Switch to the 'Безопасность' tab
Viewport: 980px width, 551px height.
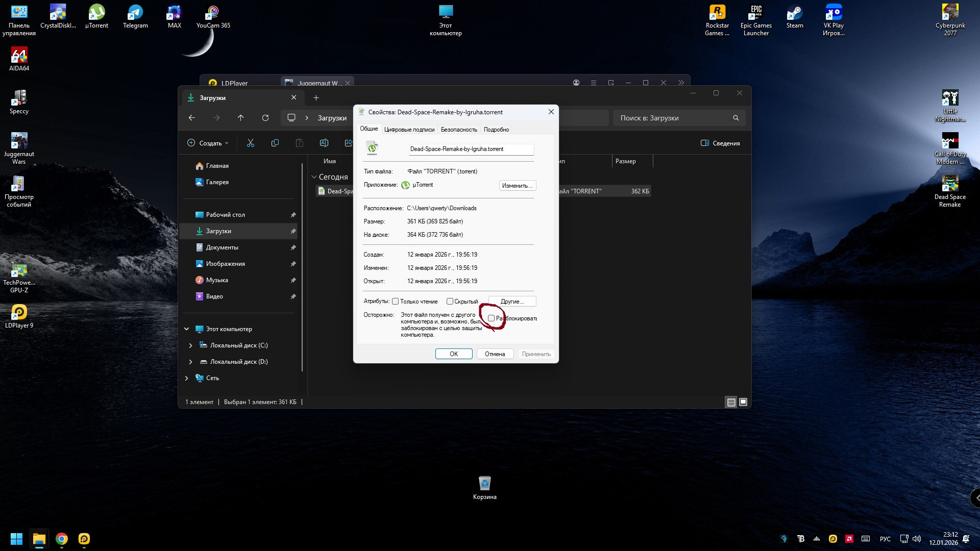[459, 130]
